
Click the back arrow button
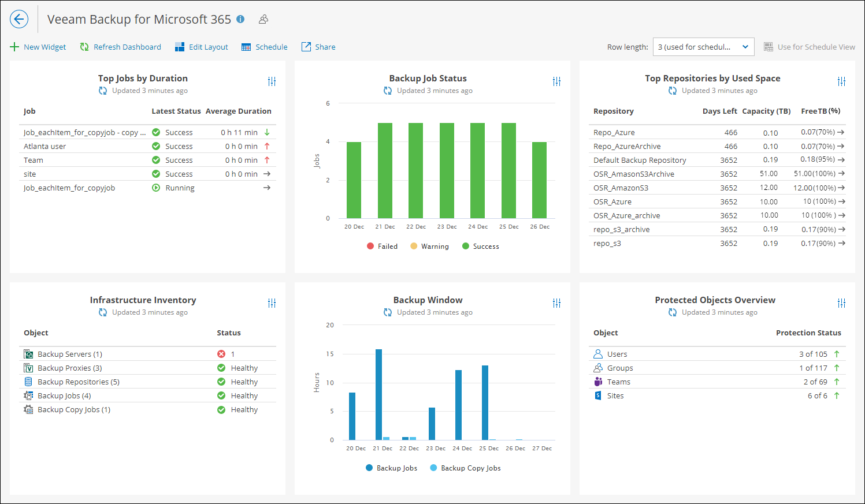[19, 19]
